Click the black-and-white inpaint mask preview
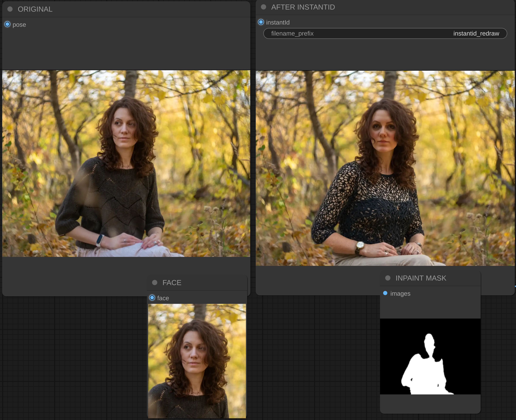Viewport: 516px width, 420px height. (430, 356)
